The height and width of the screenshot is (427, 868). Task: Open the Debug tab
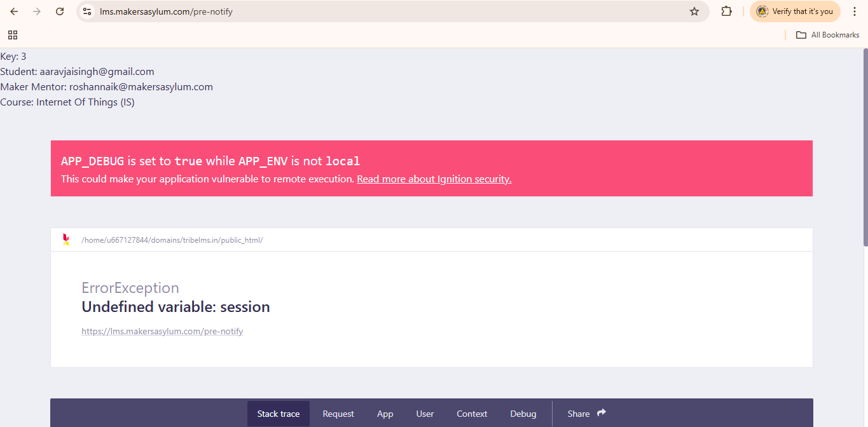pos(523,414)
